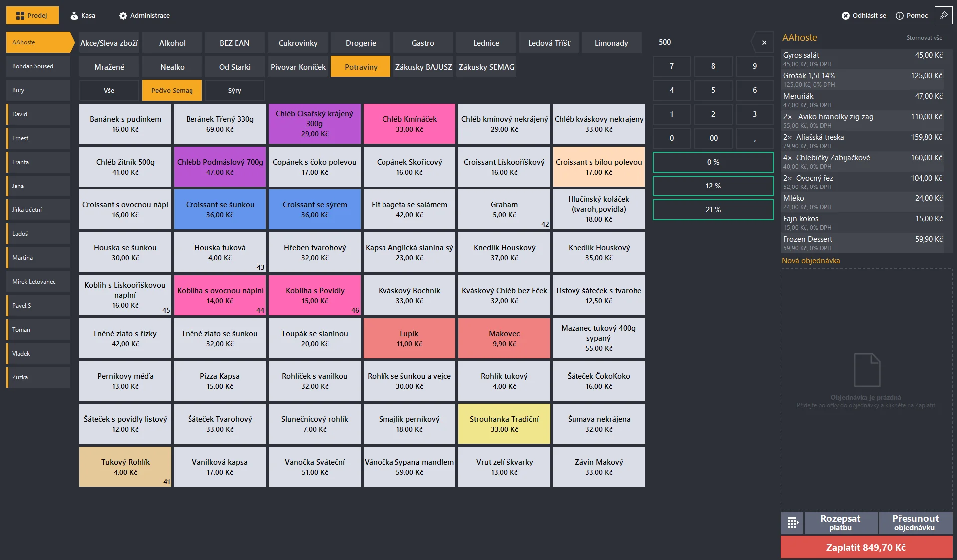Select the Limonady category
The width and height of the screenshot is (957, 560).
tap(611, 43)
